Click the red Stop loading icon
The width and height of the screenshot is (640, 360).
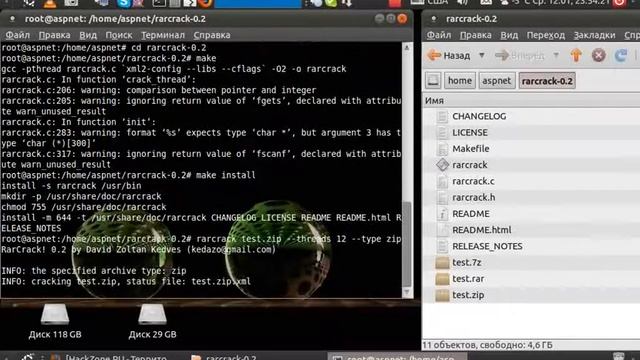[598, 55]
